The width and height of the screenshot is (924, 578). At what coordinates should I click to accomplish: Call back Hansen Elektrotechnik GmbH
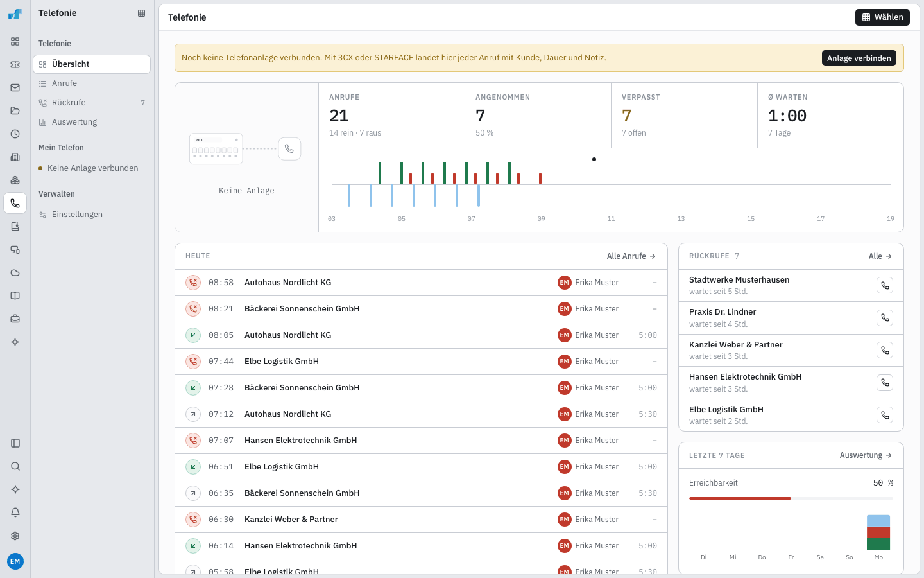coord(885,383)
